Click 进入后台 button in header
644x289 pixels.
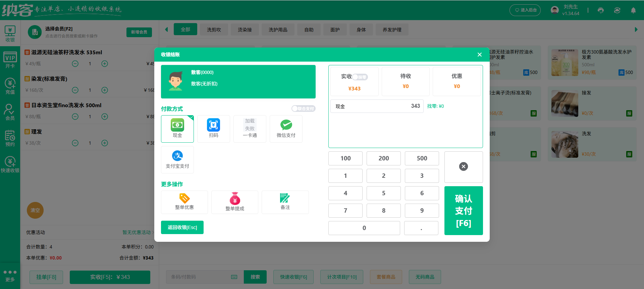click(x=525, y=10)
